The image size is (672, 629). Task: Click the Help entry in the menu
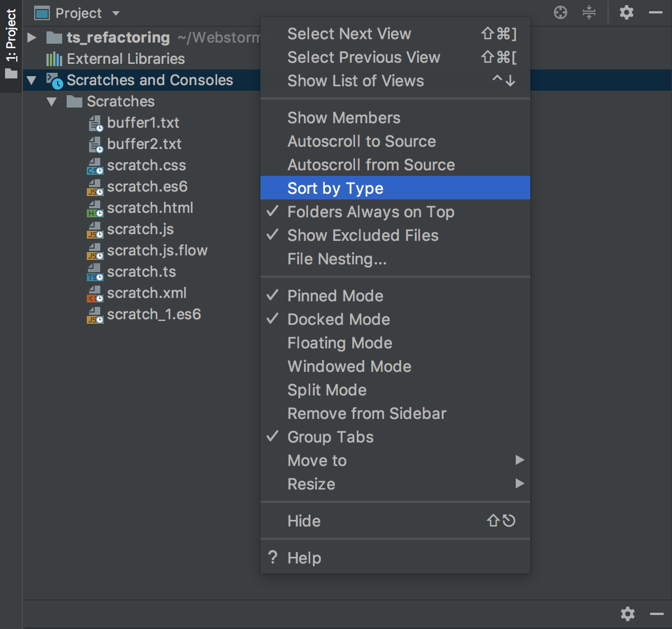pos(304,557)
